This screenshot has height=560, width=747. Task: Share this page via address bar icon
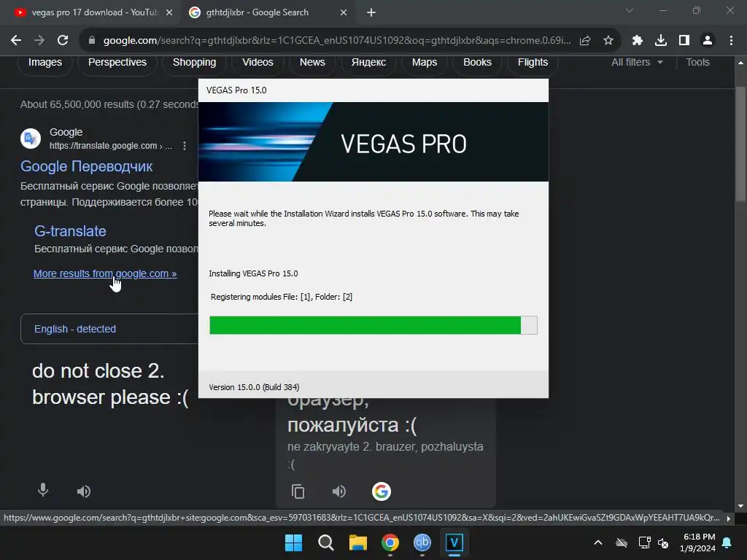point(585,41)
